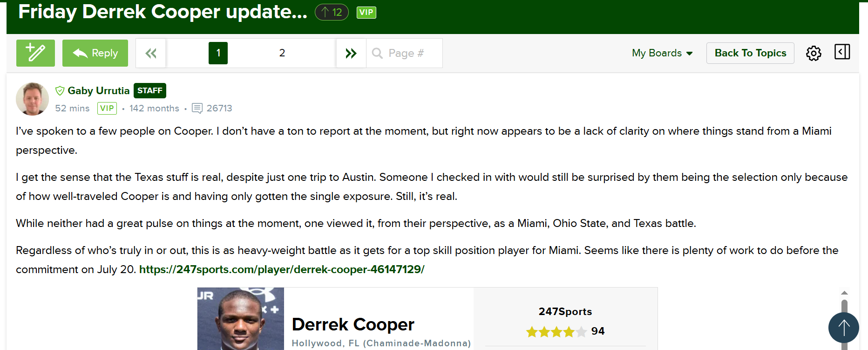Click the post count comment icon
868x350 pixels.
coord(197,108)
